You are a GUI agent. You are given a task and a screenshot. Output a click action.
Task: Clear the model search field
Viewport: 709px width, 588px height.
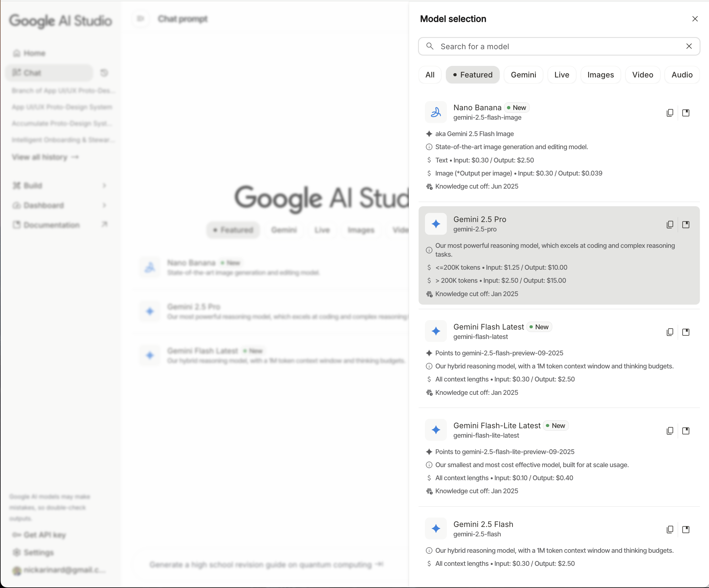coord(689,46)
